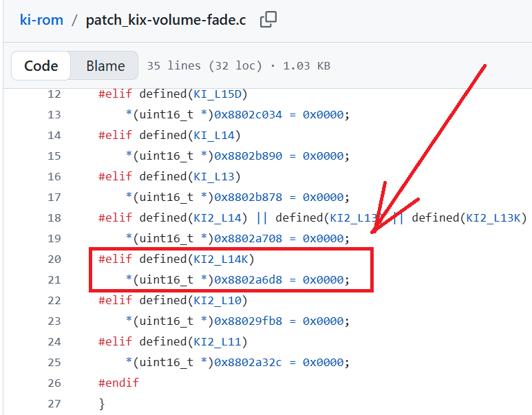Click the address 0x8802b878
Viewport: 532px width, 415px height.
pos(248,198)
